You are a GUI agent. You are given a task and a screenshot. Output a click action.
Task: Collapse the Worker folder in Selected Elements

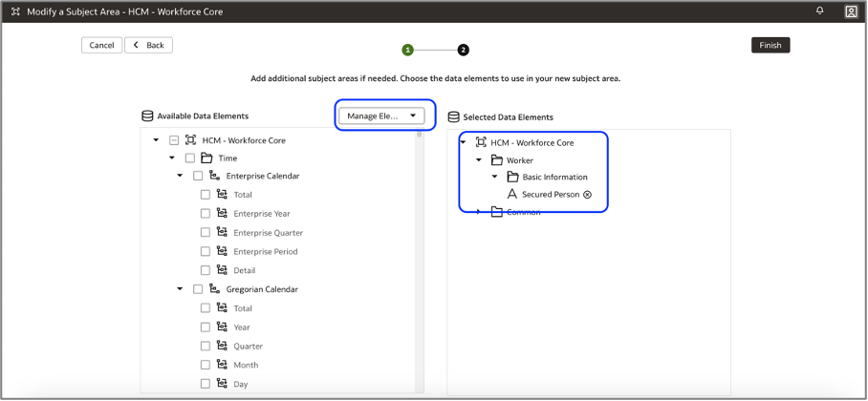[x=479, y=160]
